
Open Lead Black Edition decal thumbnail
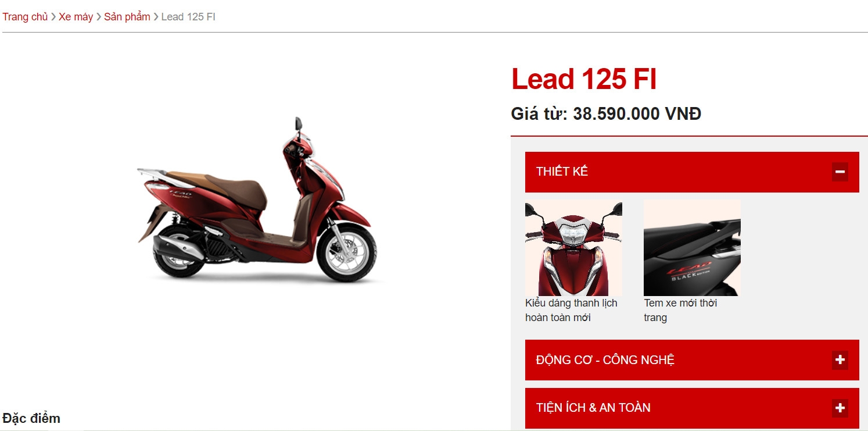pos(692,248)
